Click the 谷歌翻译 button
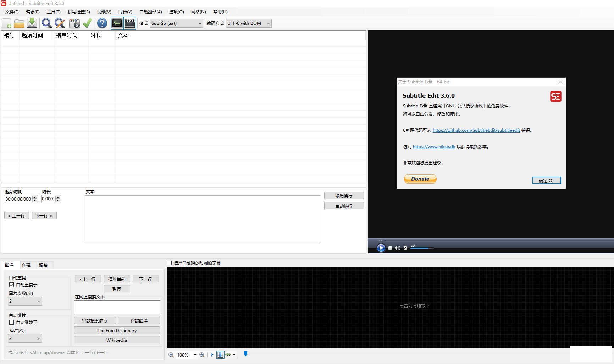 [x=139, y=320]
